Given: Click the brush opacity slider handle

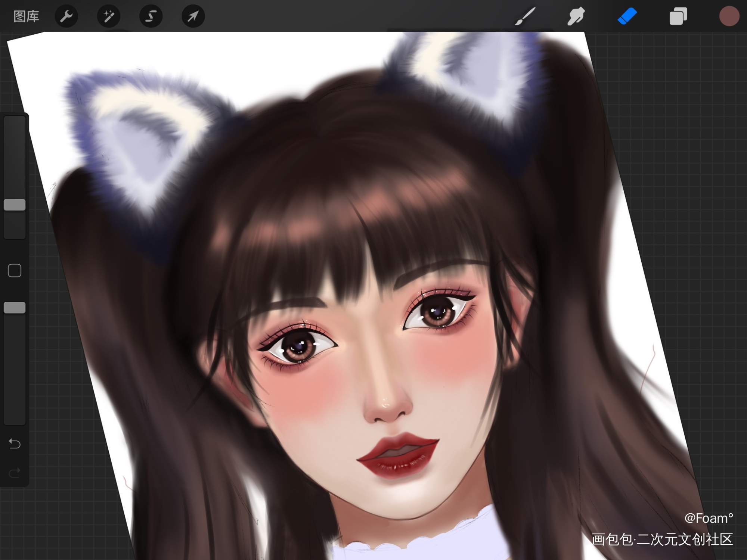Looking at the screenshot, I should coord(15,308).
